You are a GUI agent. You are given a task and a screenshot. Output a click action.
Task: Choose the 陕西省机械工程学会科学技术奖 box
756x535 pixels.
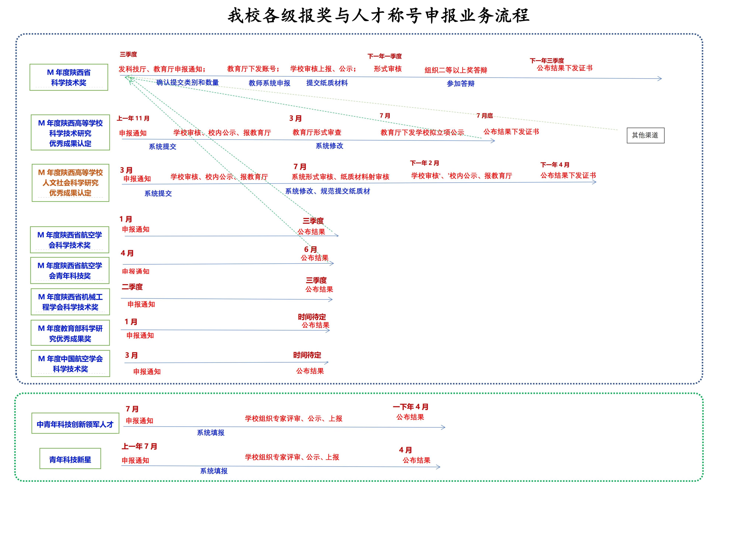tap(70, 302)
